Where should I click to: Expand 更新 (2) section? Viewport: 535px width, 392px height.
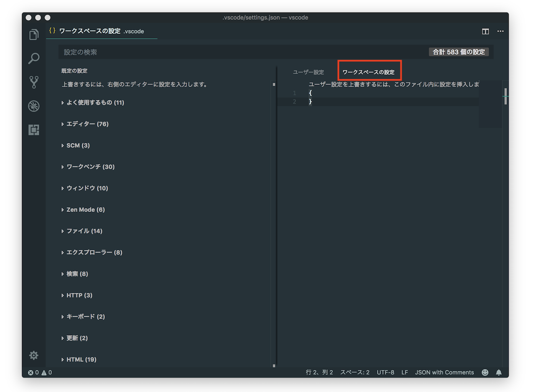pyautogui.click(x=75, y=338)
